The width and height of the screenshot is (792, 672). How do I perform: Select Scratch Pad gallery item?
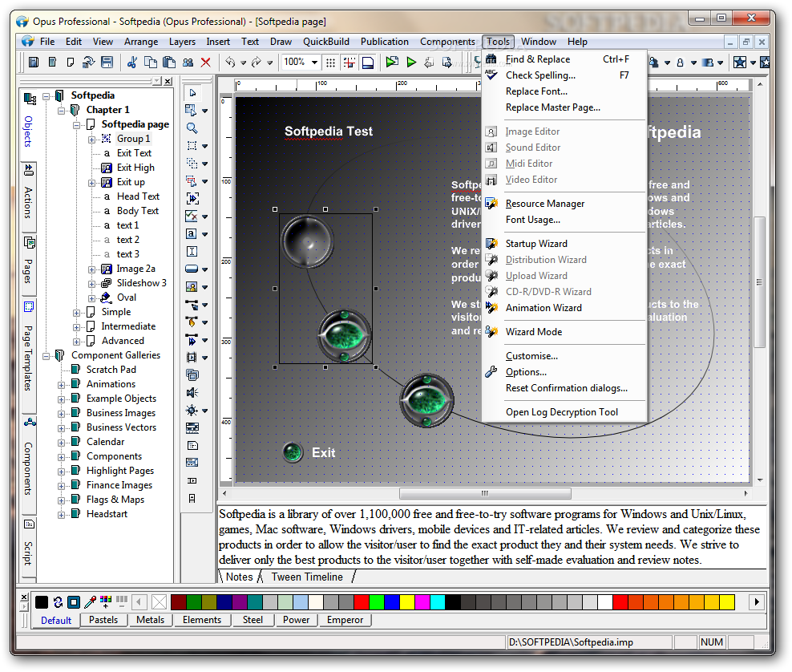111,370
